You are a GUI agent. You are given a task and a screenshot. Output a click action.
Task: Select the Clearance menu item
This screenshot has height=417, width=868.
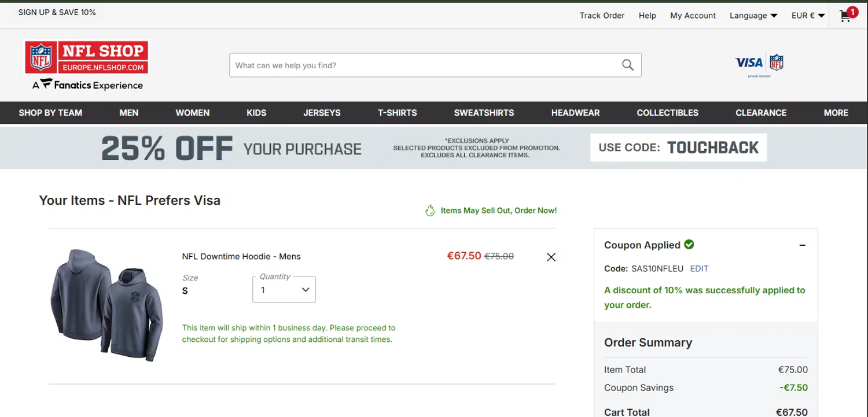[760, 113]
